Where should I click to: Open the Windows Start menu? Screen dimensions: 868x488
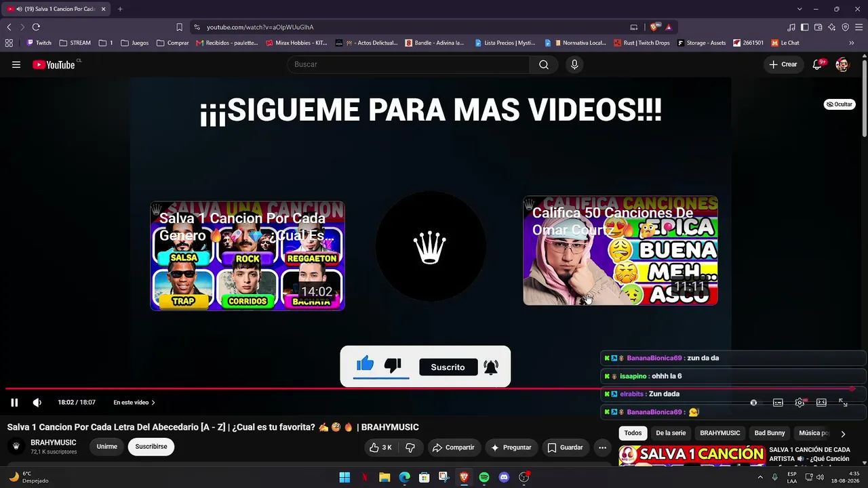tap(344, 477)
